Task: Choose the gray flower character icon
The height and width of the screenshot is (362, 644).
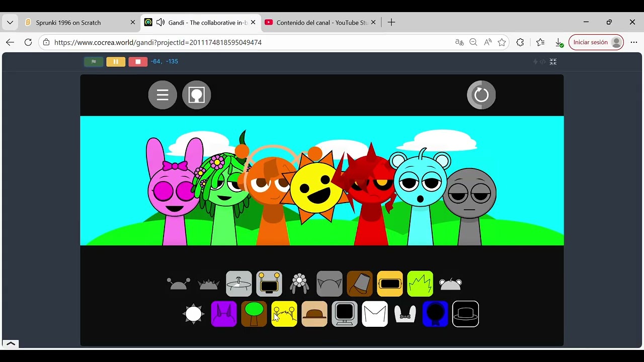Action: click(299, 284)
